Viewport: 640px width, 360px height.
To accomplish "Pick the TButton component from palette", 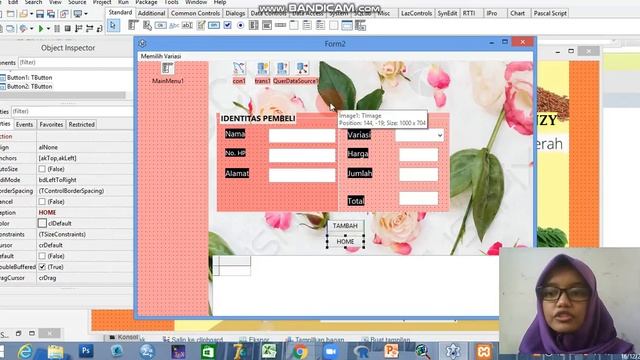I will (160, 26).
